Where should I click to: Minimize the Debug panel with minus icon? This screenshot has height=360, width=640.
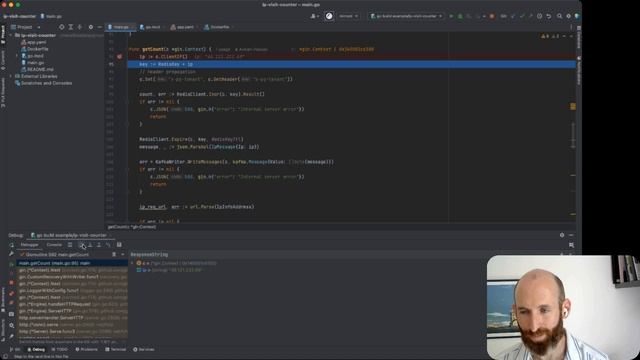571,235
